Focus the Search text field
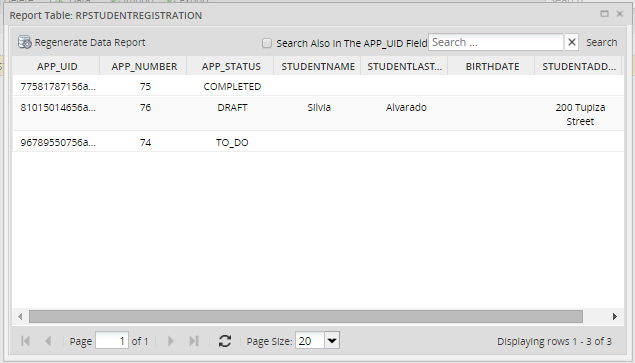 point(496,42)
